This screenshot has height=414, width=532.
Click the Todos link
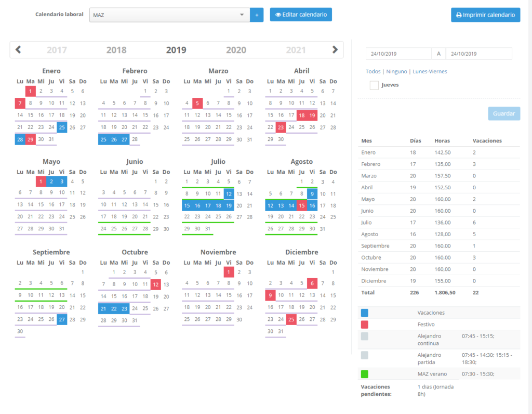[x=373, y=71]
